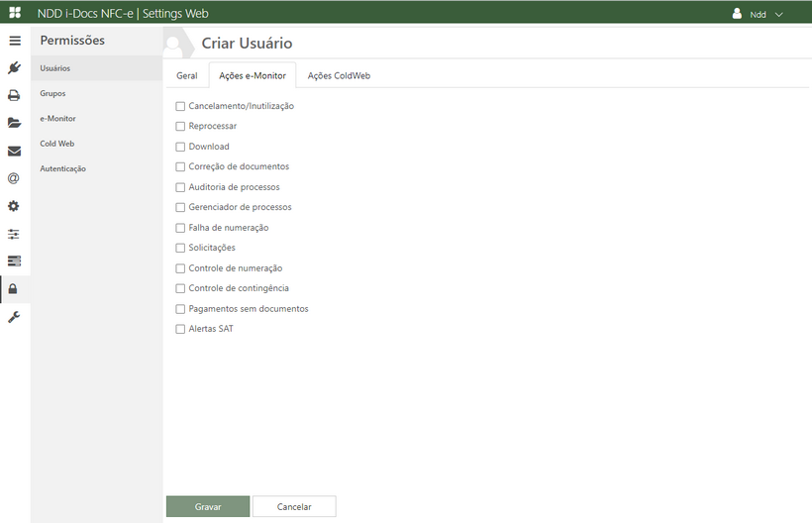This screenshot has height=523, width=812.
Task: Enable Download checkbox
Action: pos(180,147)
